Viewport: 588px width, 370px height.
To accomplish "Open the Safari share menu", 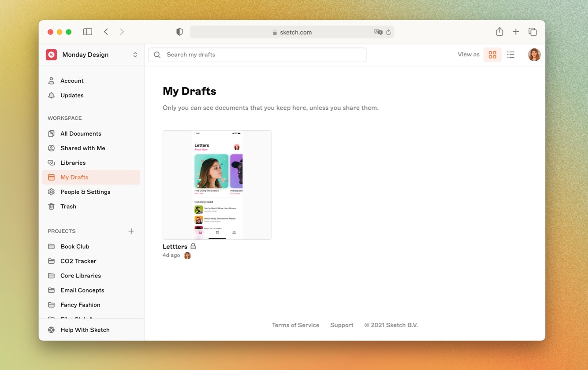I will 499,31.
